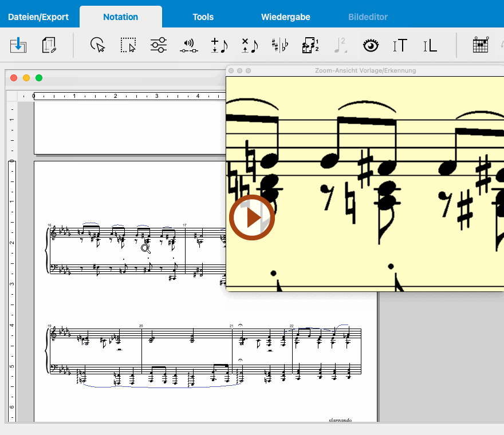
Task: Open the Tools tab
Action: click(203, 17)
